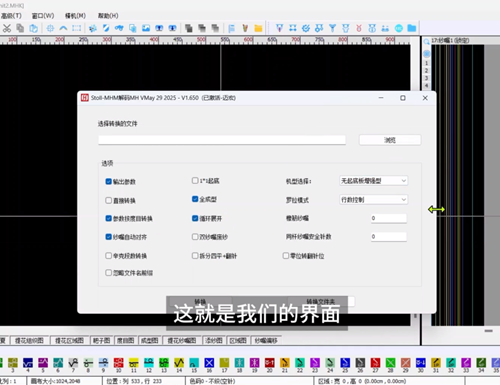Click the magnifier icon above side panel
500x385 pixels.
point(426,42)
